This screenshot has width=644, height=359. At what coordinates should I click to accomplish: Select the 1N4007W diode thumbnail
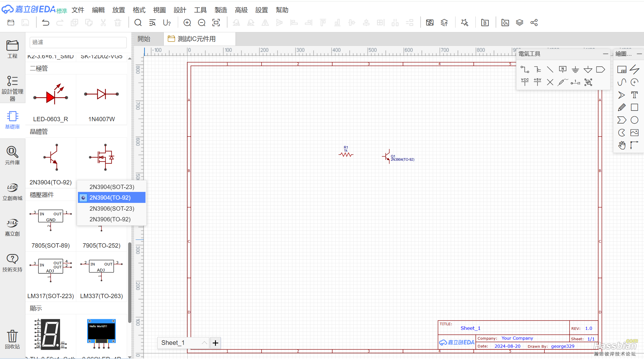click(101, 100)
